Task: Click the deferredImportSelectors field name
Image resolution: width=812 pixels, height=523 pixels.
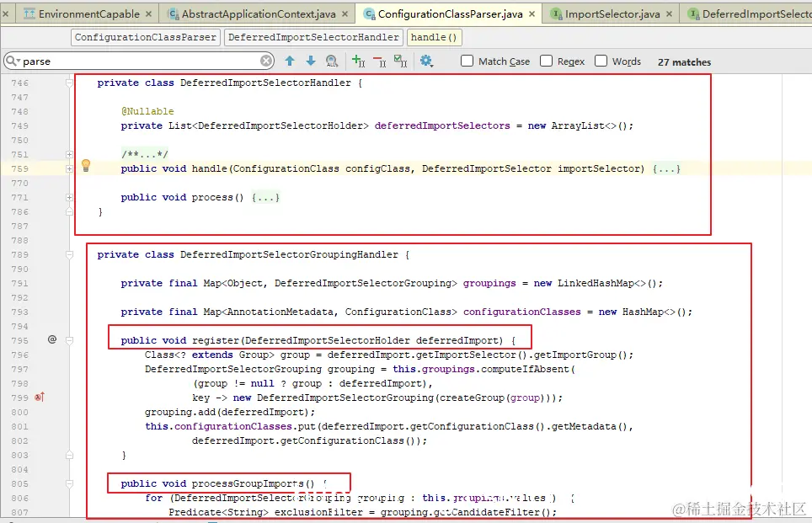Action: (x=442, y=125)
